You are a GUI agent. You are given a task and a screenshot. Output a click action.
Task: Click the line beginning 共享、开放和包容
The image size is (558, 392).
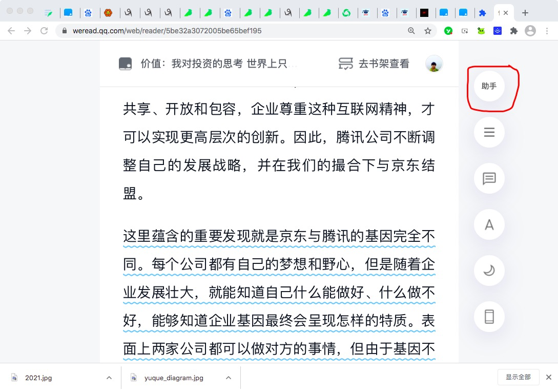(279, 109)
